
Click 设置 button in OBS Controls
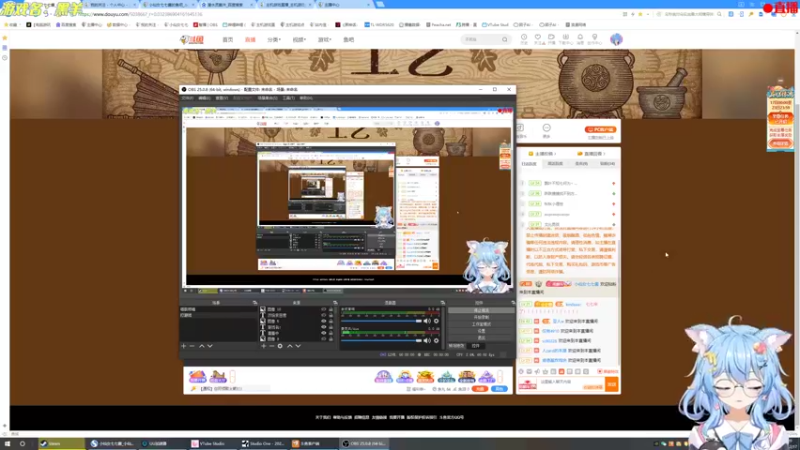(481, 331)
